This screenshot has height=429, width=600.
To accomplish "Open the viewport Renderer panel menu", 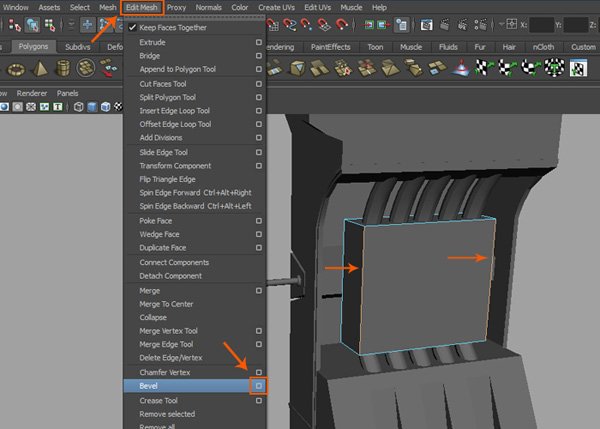I will click(x=32, y=93).
